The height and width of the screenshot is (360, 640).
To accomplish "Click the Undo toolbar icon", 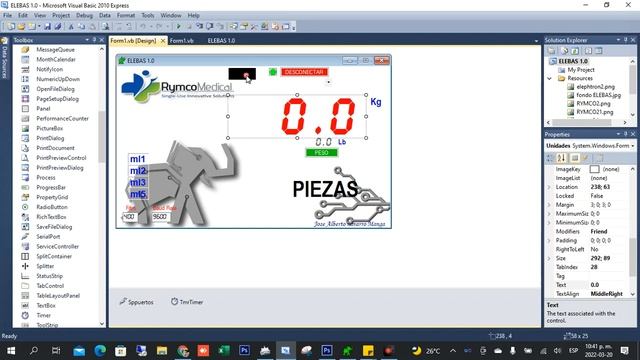I will tap(143, 27).
